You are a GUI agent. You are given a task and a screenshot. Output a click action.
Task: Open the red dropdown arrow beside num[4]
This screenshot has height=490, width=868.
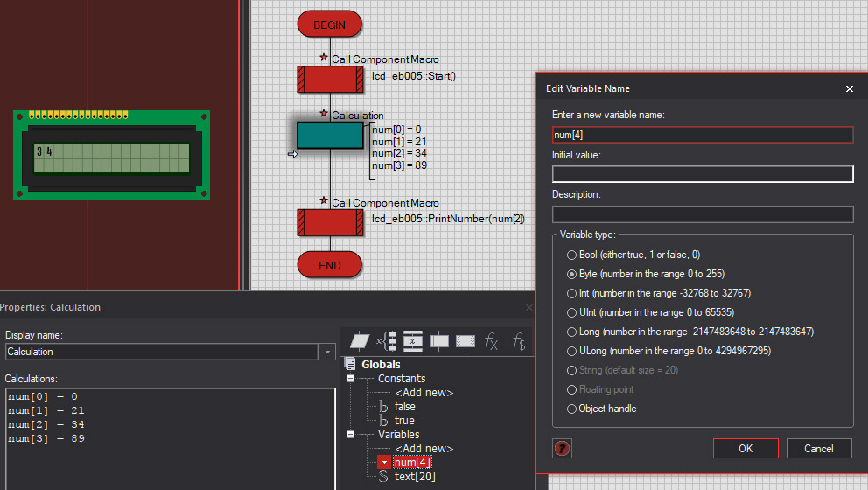pos(384,462)
